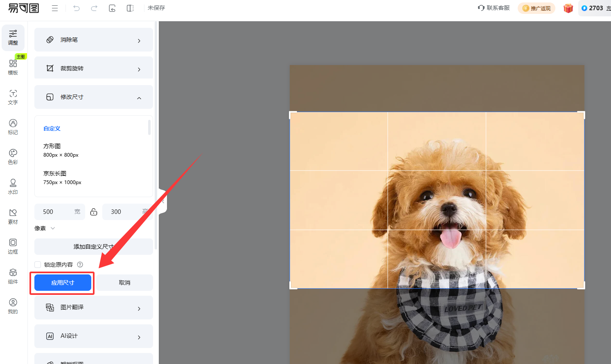The height and width of the screenshot is (364, 611).
Task: Click the 取消 cancel button
Action: 125,283
